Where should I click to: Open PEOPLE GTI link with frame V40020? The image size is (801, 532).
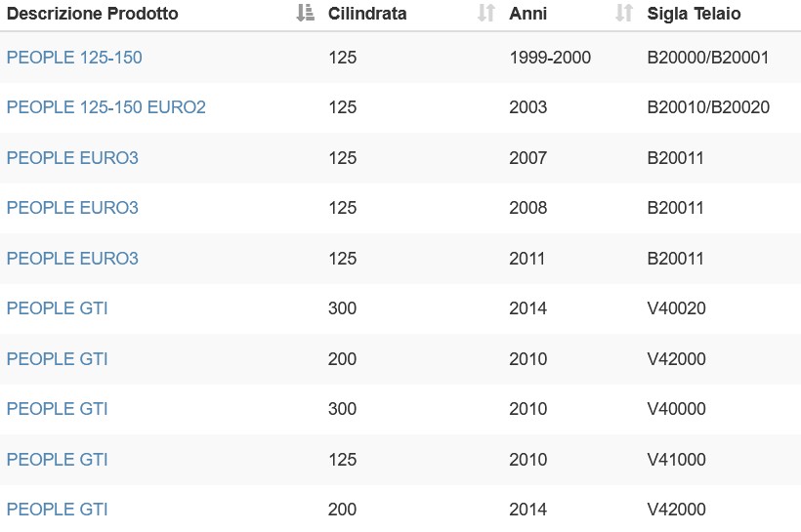[x=58, y=308]
